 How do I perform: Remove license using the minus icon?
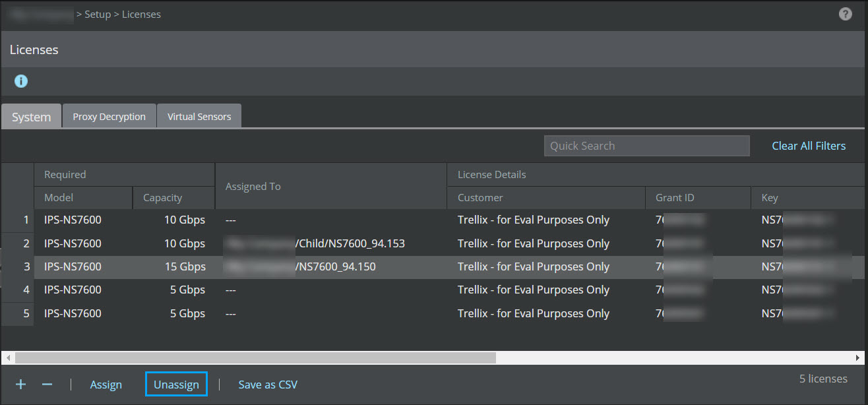pos(47,384)
